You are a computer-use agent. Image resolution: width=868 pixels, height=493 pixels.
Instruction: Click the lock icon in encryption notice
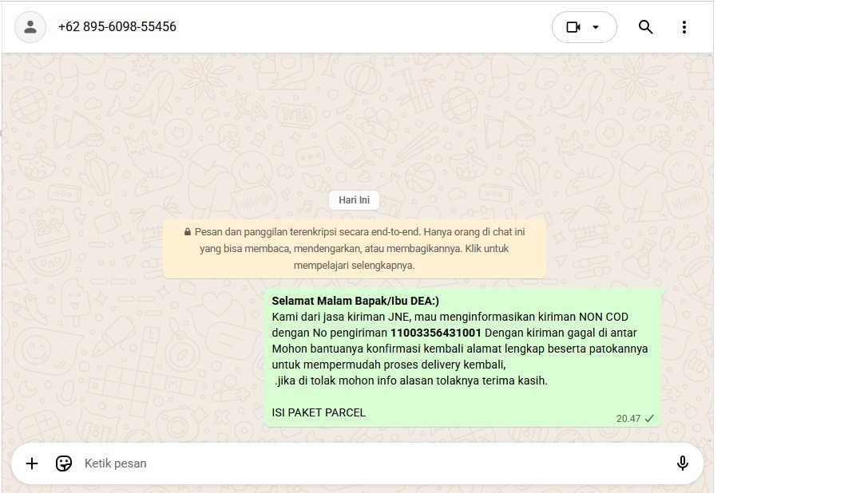(x=188, y=232)
